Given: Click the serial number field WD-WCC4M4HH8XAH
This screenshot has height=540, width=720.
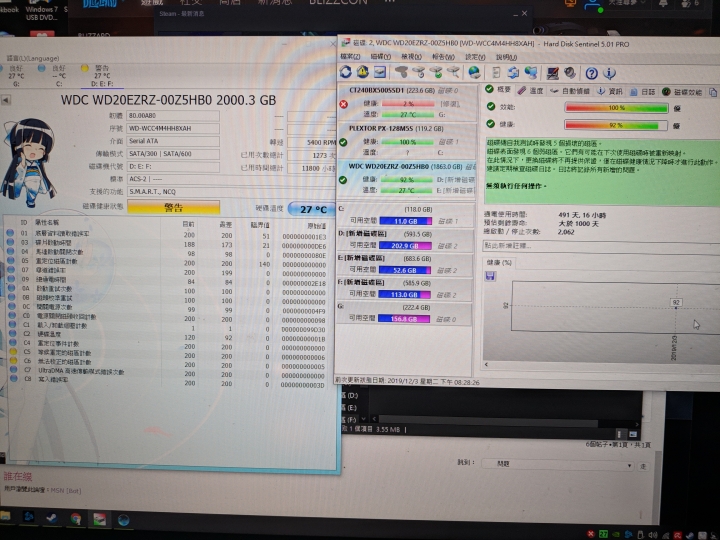Looking at the screenshot, I should (173, 129).
